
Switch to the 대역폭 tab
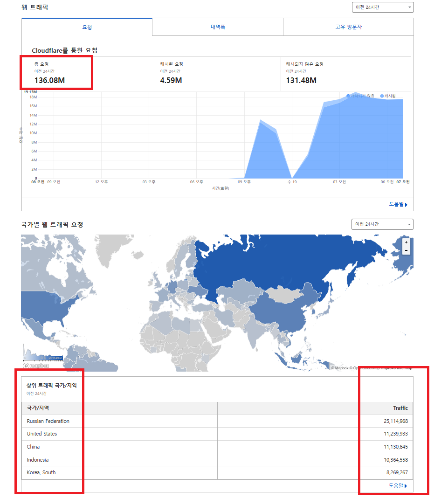pos(218,27)
